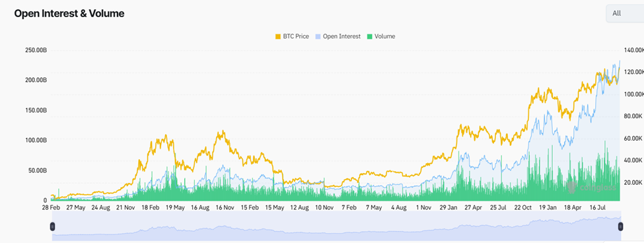This screenshot has width=644, height=243.
Task: Click the 15 Feb date label
Action: point(250,208)
